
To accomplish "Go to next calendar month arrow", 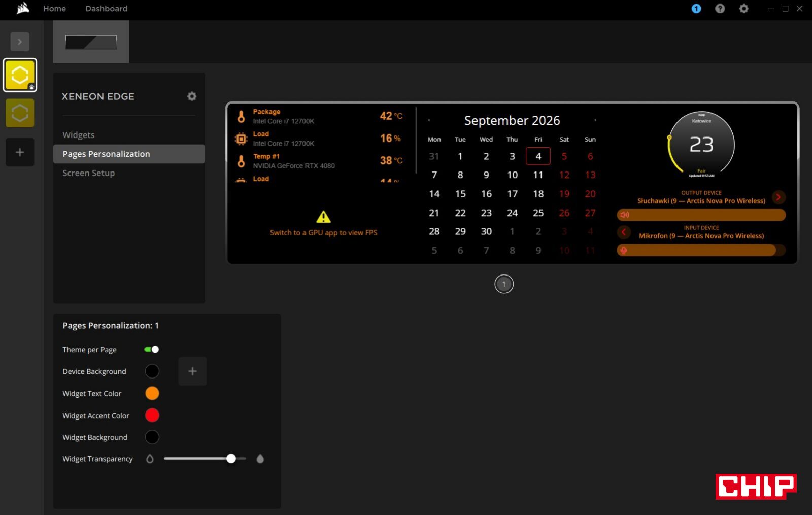I will [x=595, y=120].
